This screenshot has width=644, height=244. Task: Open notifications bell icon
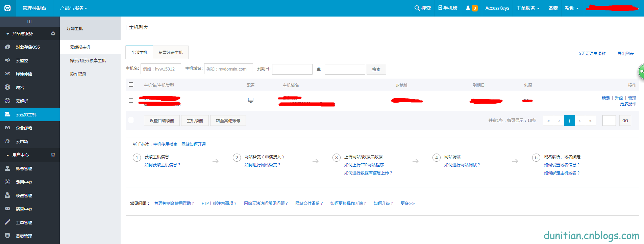468,8
